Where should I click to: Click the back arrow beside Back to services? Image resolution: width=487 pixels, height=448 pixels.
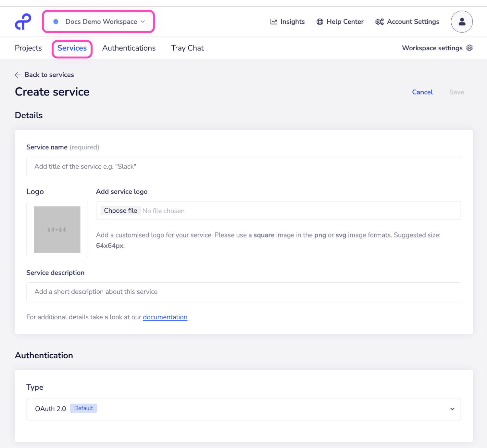coord(18,75)
